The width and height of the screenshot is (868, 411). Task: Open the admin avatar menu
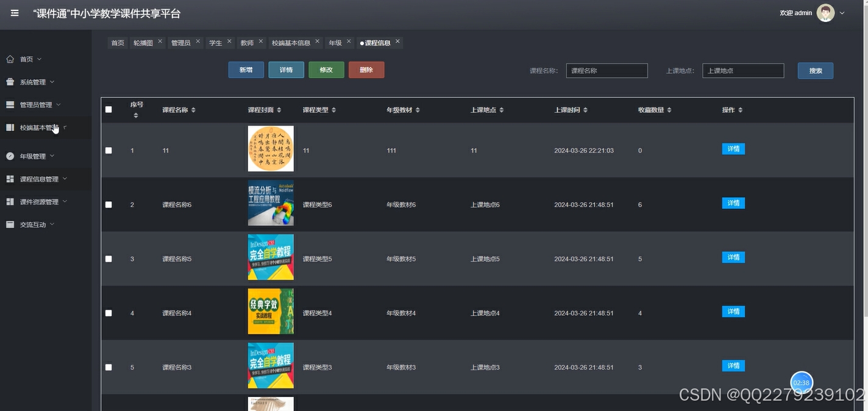[825, 12]
